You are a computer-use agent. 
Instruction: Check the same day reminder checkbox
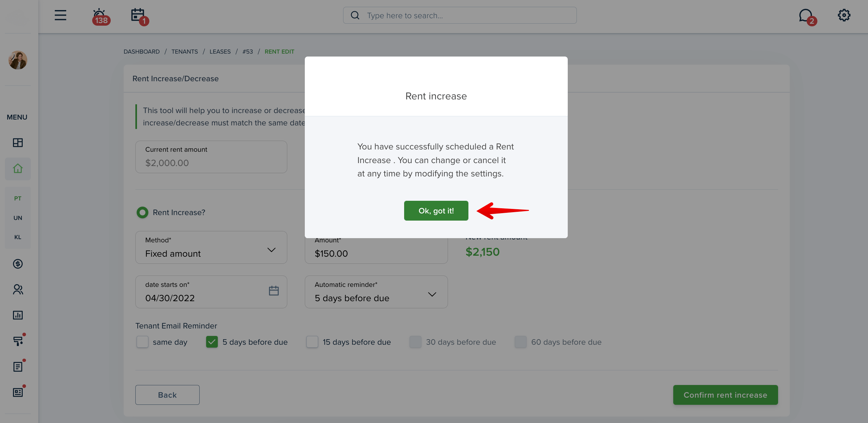click(x=142, y=342)
